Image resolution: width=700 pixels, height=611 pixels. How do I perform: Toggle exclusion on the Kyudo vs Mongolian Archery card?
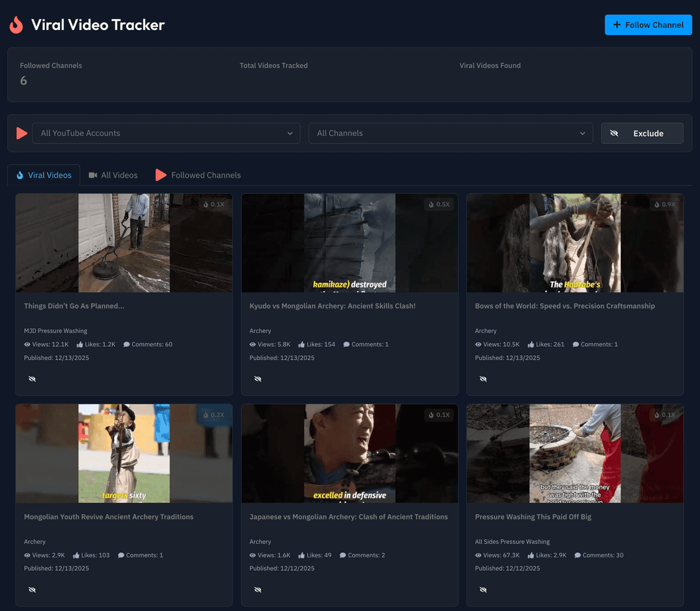point(258,378)
